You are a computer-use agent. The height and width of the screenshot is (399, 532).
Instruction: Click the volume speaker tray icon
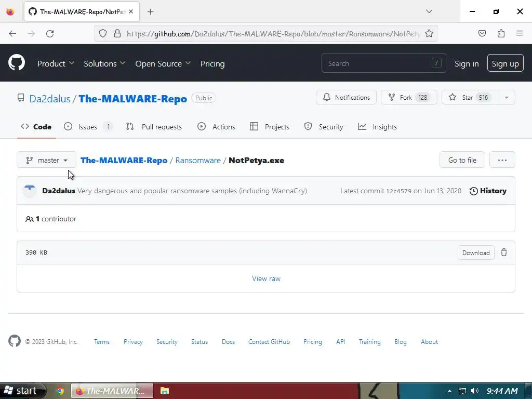[475, 391]
